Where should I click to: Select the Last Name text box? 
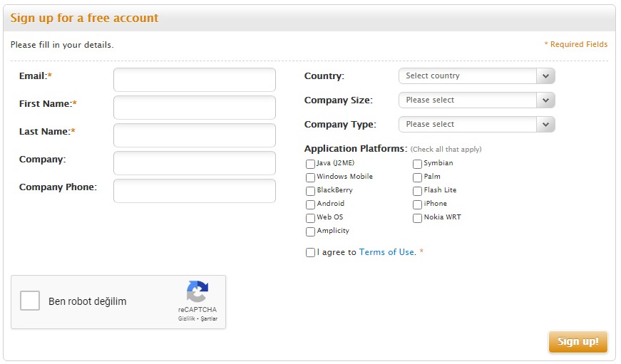pos(194,135)
